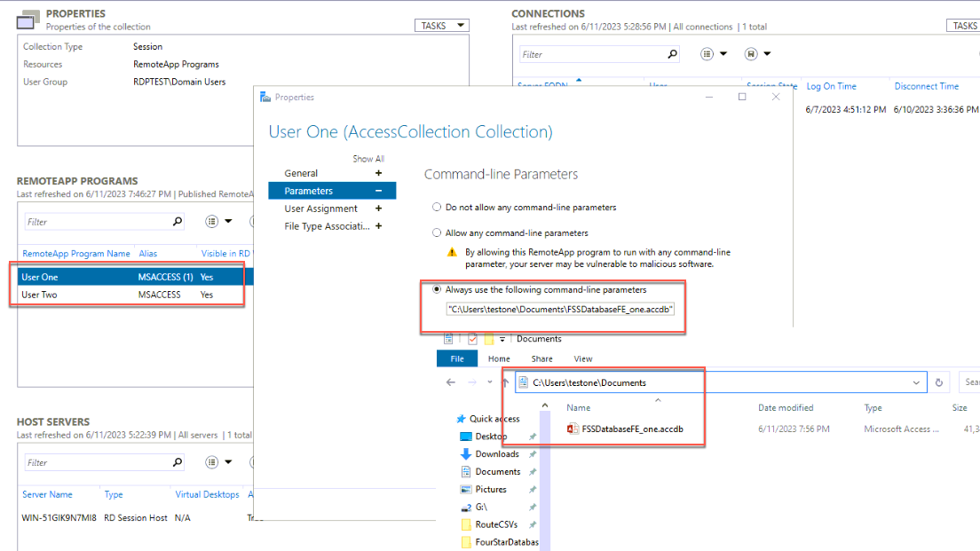Click the back navigation arrow in File Explorer
Image resolution: width=980 pixels, height=551 pixels.
451,382
